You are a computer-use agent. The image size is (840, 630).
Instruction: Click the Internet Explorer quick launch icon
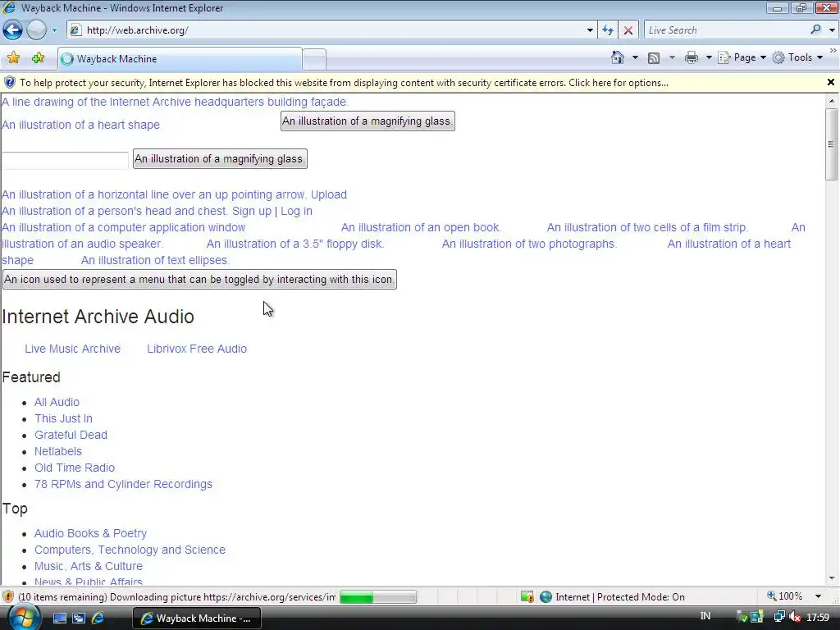tap(98, 619)
